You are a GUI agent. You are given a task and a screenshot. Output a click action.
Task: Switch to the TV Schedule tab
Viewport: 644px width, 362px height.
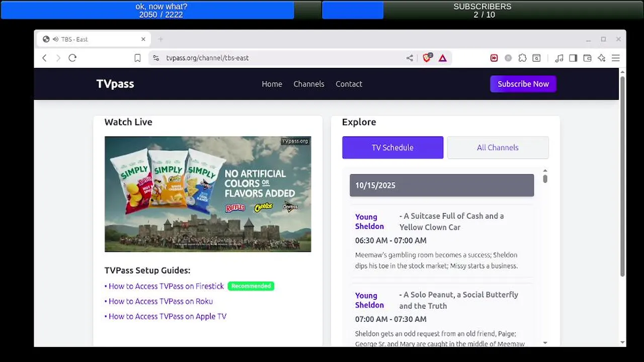pyautogui.click(x=392, y=147)
